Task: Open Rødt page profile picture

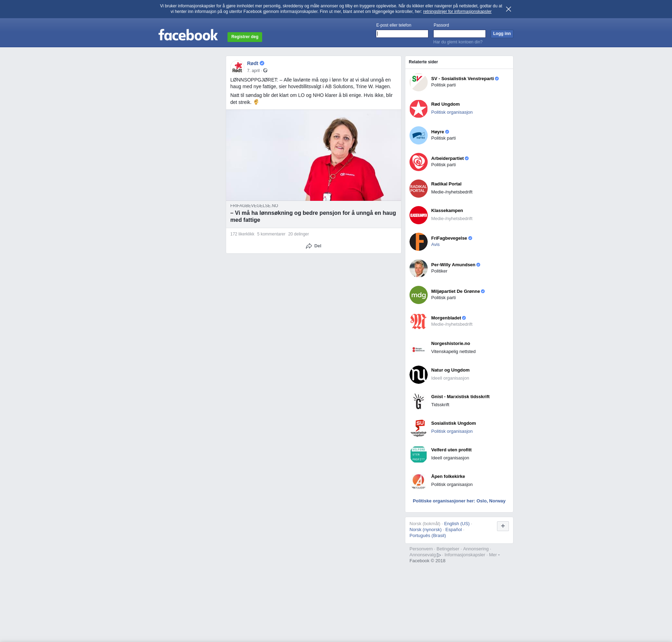Action: pyautogui.click(x=237, y=67)
